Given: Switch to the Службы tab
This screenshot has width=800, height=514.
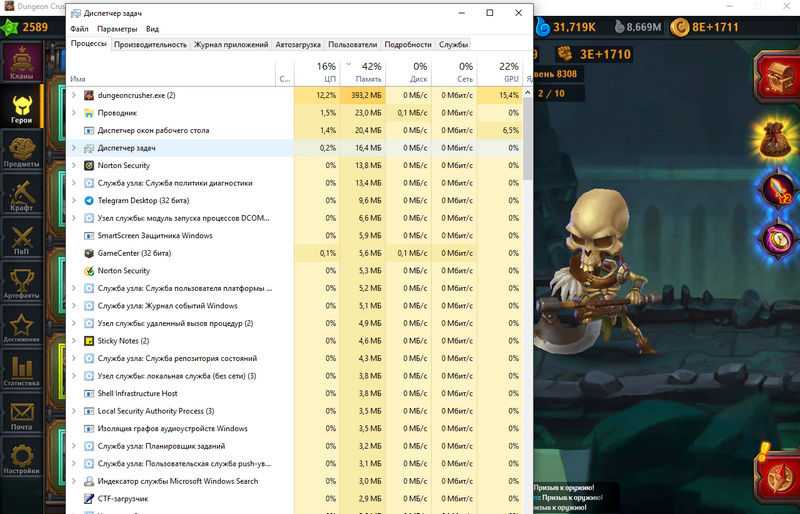Looking at the screenshot, I should coord(453,44).
